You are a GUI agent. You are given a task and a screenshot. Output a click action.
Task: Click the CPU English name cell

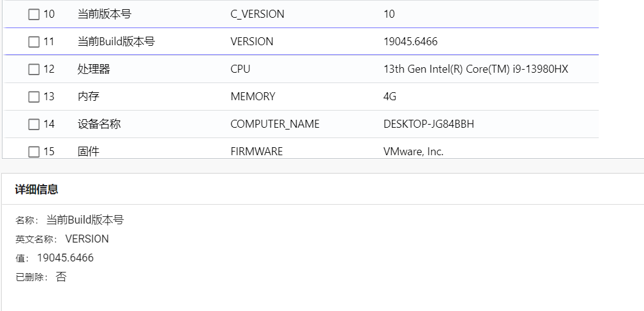pyautogui.click(x=240, y=69)
